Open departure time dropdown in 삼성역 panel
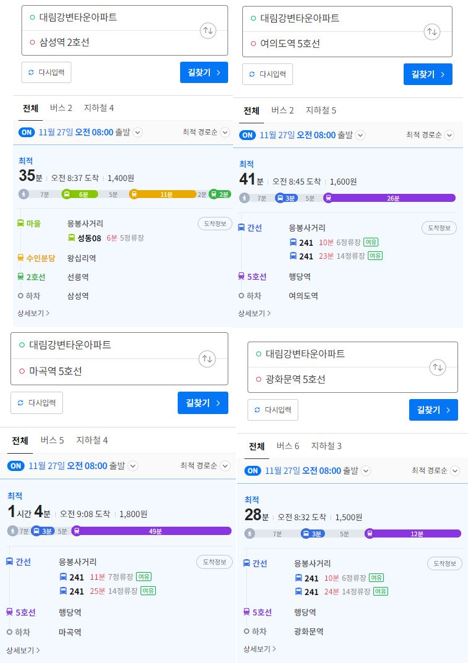Screen dimensions: 472x670 pos(138,132)
